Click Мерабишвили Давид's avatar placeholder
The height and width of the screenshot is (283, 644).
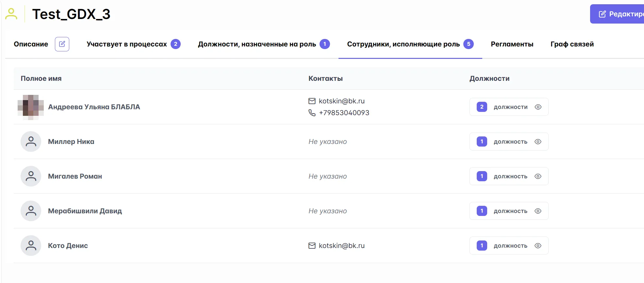point(31,211)
